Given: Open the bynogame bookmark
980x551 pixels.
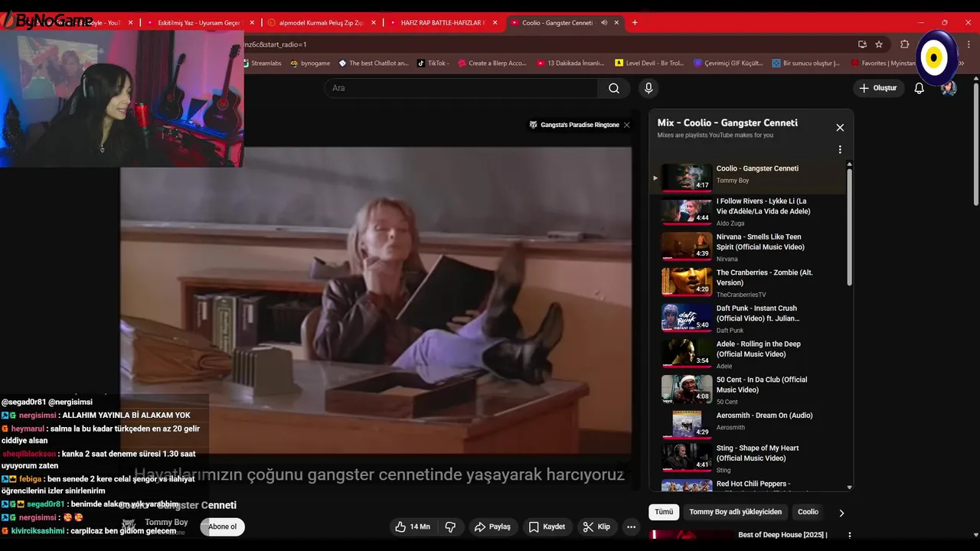Looking at the screenshot, I should coord(310,64).
